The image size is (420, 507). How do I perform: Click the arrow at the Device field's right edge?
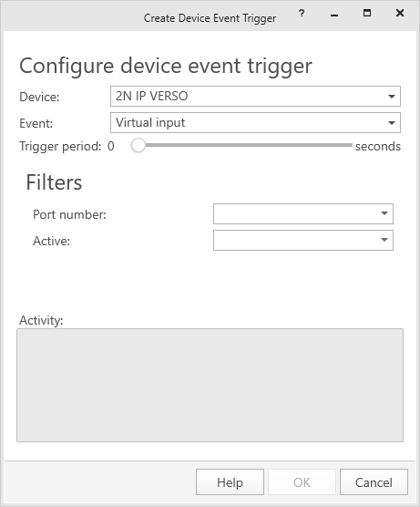pyautogui.click(x=392, y=97)
